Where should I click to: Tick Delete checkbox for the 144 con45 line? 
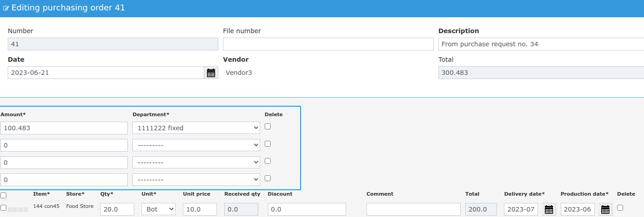[620, 207]
